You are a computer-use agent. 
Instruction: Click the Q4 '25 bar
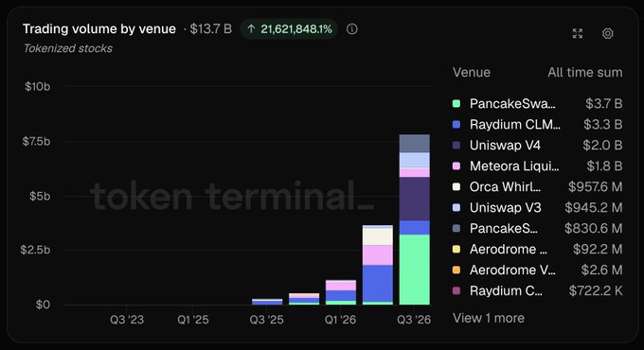[304, 299]
